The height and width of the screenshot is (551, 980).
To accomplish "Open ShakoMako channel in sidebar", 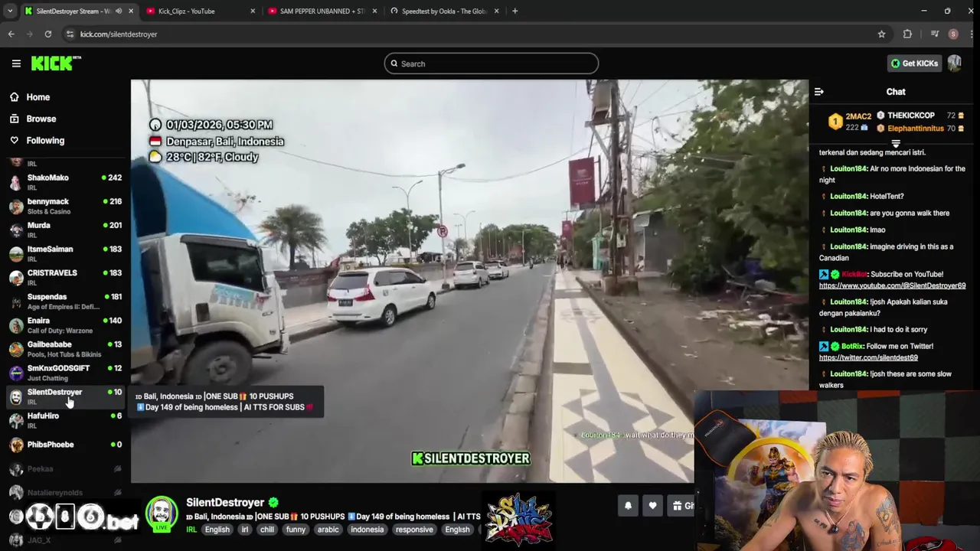I will pyautogui.click(x=65, y=182).
